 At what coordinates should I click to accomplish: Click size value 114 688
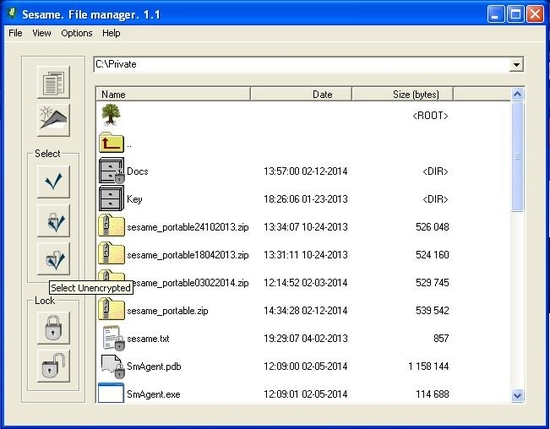[432, 394]
